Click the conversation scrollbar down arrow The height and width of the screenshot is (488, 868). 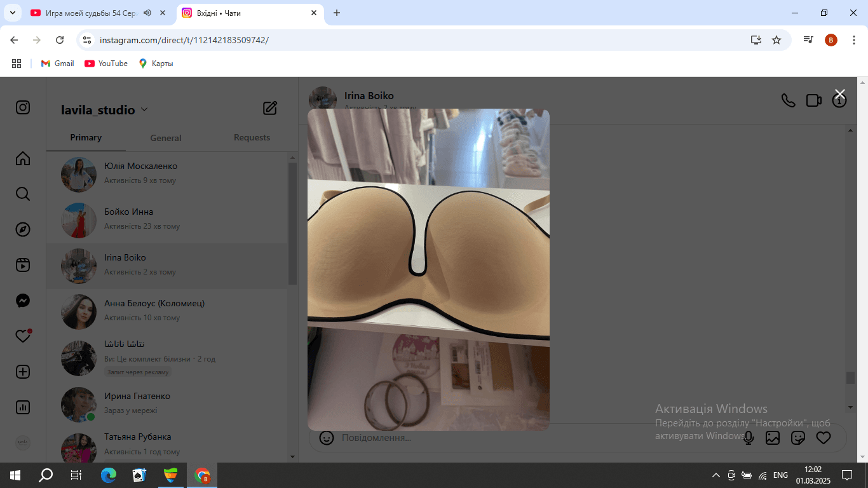[x=851, y=407]
